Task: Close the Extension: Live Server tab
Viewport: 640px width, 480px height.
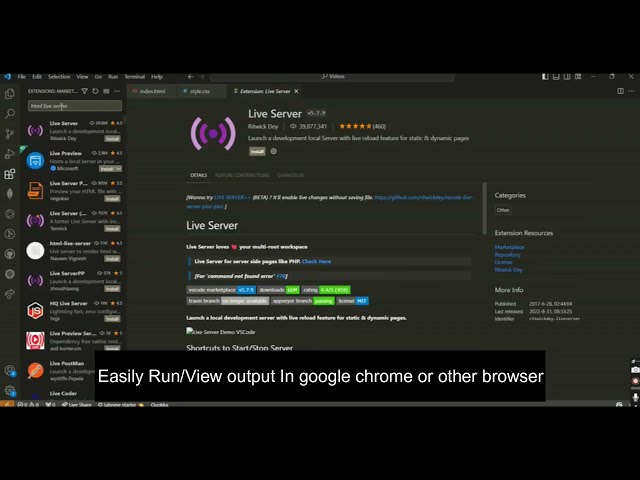Action: tap(296, 91)
